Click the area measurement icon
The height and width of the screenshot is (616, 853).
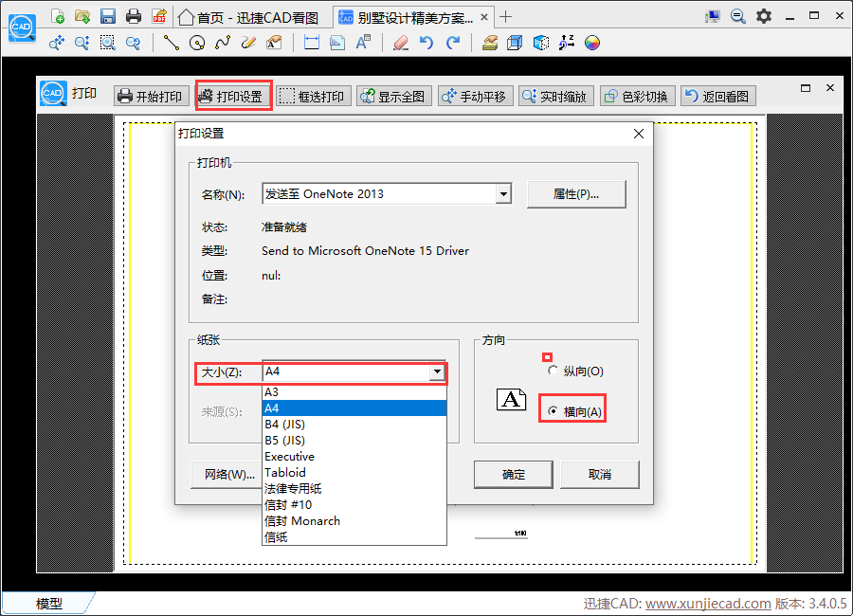tap(337, 43)
